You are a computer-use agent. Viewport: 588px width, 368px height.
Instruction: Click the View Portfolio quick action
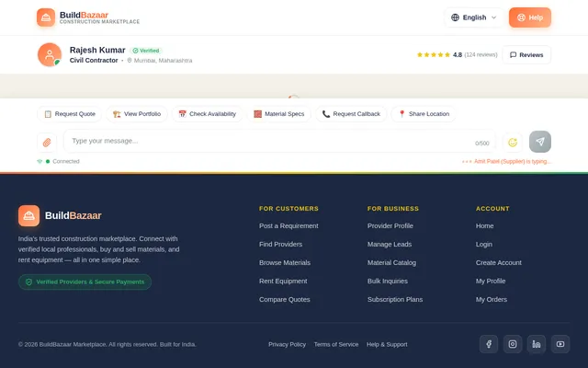pyautogui.click(x=137, y=114)
